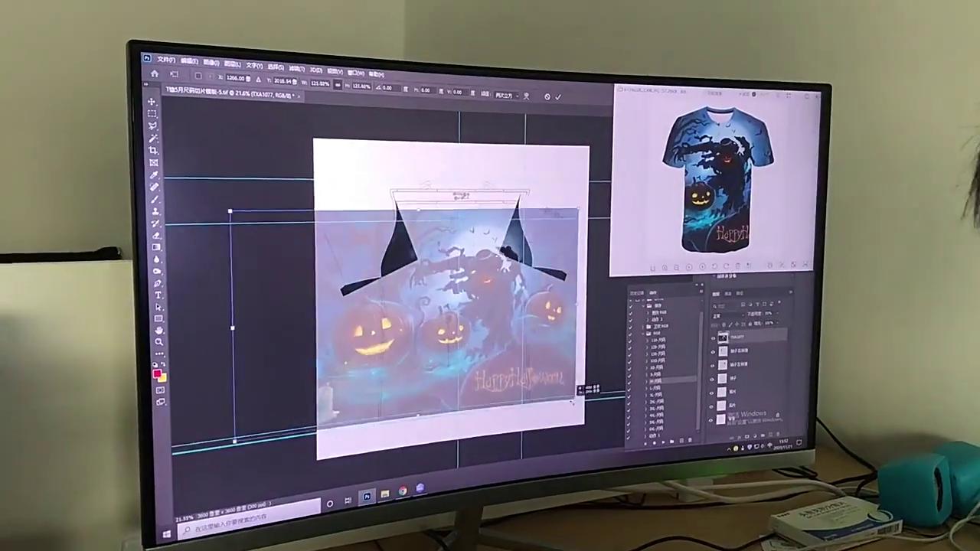Image resolution: width=980 pixels, height=551 pixels.
Task: Select the Eyedropper tool
Action: tap(155, 174)
